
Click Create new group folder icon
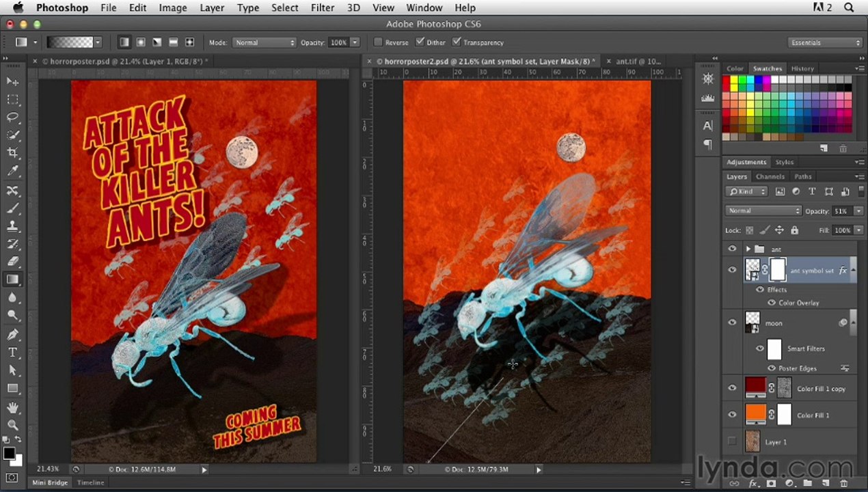point(806,483)
